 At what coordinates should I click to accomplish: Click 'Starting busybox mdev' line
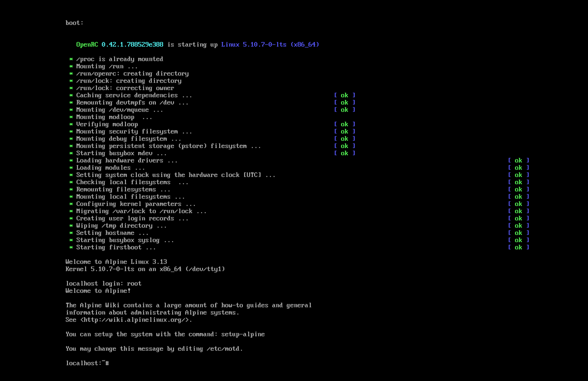[121, 153]
